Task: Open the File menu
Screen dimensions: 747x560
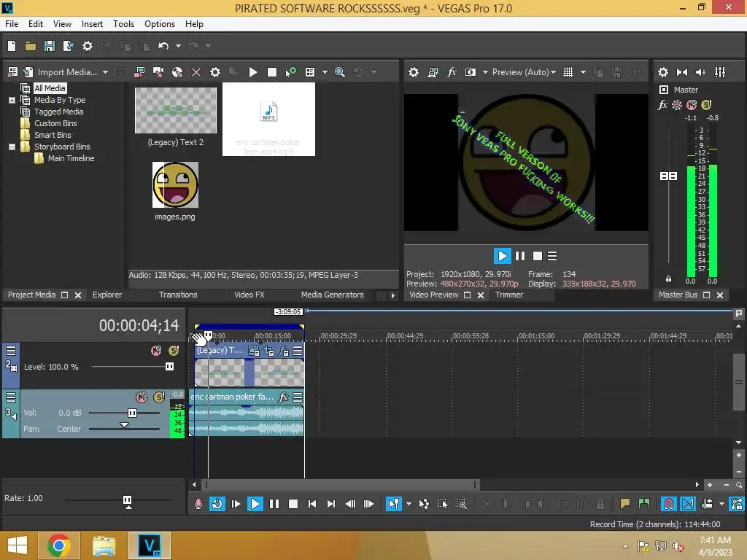Action: tap(12, 24)
